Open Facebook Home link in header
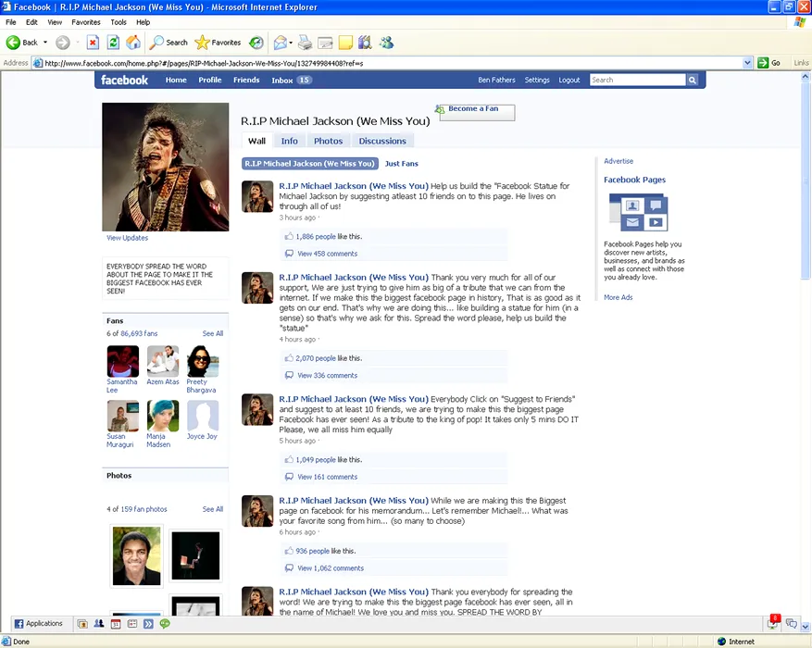 tap(176, 80)
